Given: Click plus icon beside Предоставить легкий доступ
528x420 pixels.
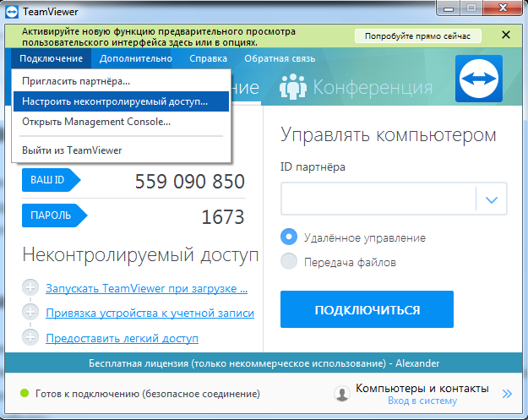Looking at the screenshot, I should click(30, 337).
